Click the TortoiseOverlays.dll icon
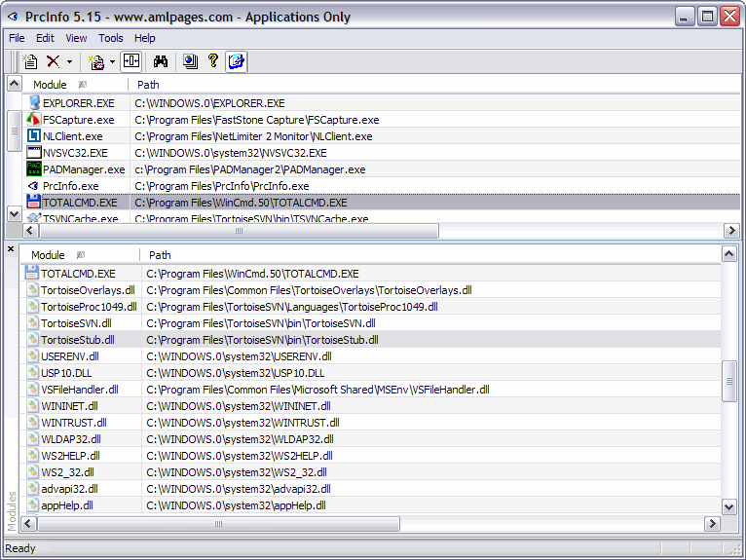 [32, 290]
